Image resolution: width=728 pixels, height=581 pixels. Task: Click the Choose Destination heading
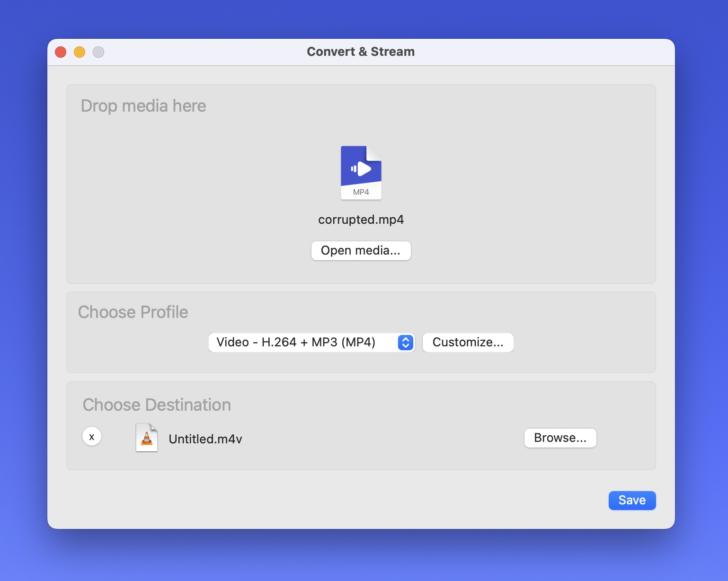157,405
